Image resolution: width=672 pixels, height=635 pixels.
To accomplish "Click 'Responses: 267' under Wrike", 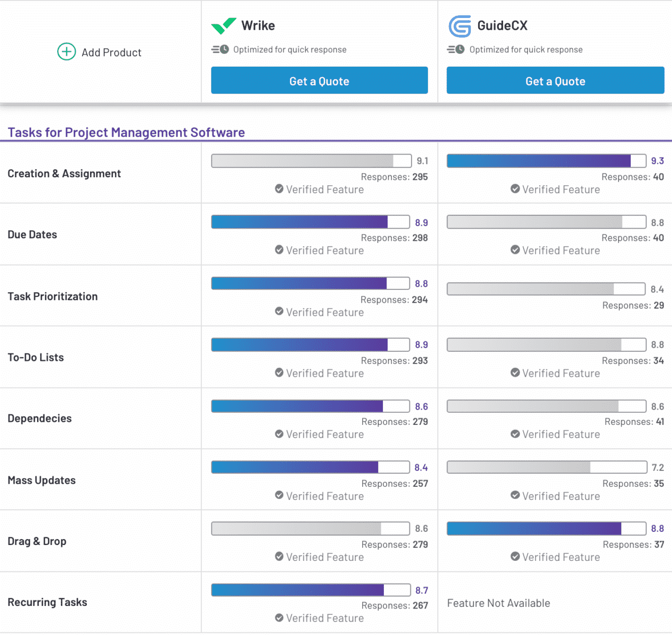I will [x=395, y=605].
